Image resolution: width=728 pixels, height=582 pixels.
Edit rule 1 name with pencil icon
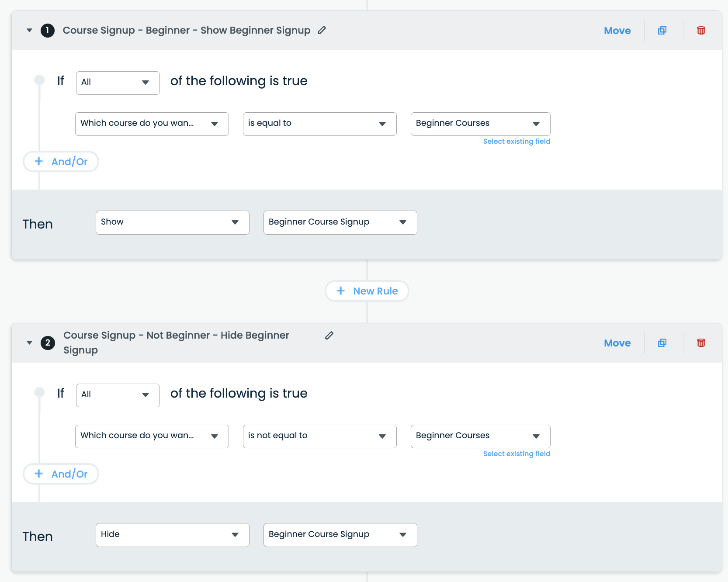[x=322, y=30]
